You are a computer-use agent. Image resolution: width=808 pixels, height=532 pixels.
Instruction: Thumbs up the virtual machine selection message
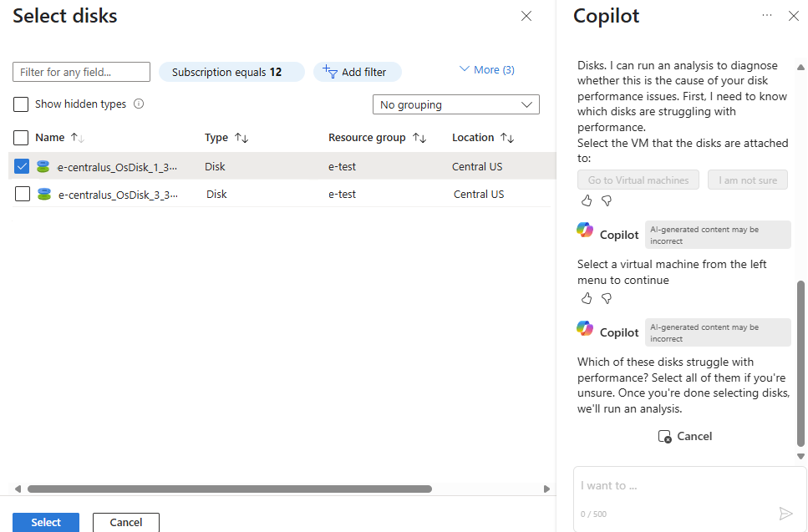click(x=587, y=298)
